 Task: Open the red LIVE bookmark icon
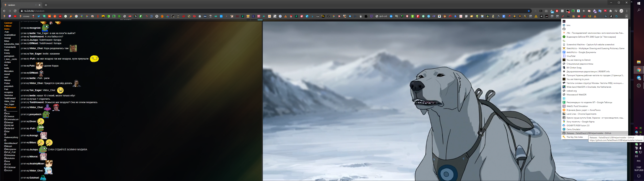point(130,16)
